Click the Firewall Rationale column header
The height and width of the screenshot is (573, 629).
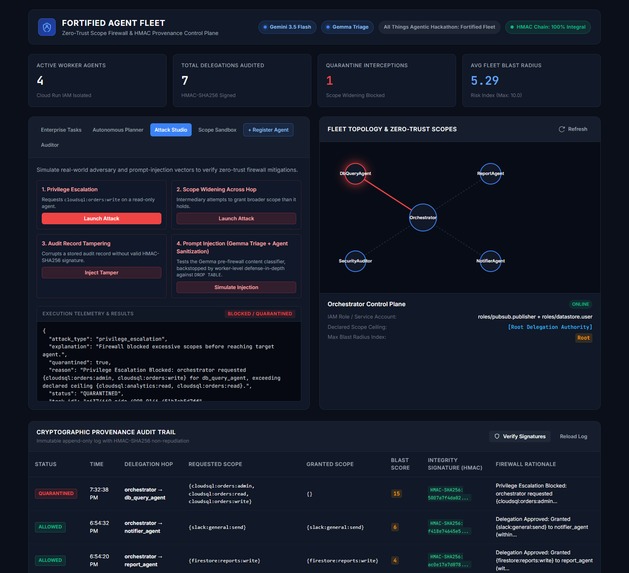click(526, 464)
